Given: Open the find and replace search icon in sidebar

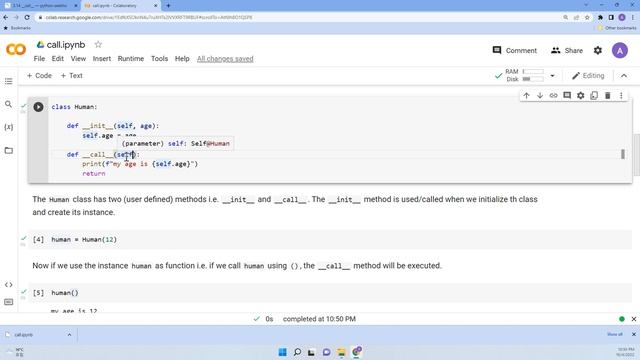Looking at the screenshot, I should (9, 104).
